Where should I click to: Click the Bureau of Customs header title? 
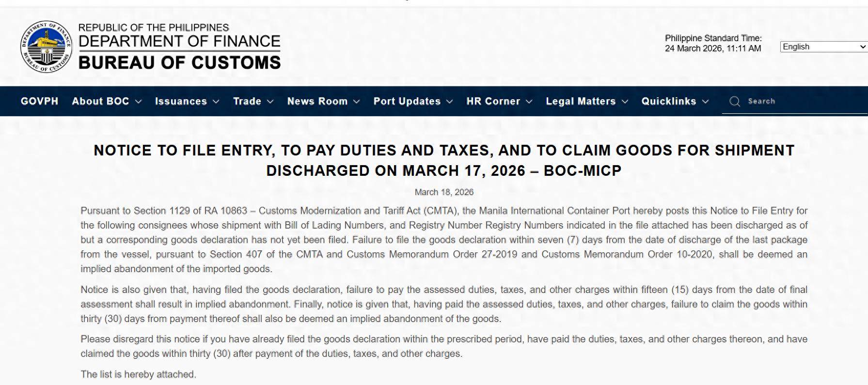[179, 62]
